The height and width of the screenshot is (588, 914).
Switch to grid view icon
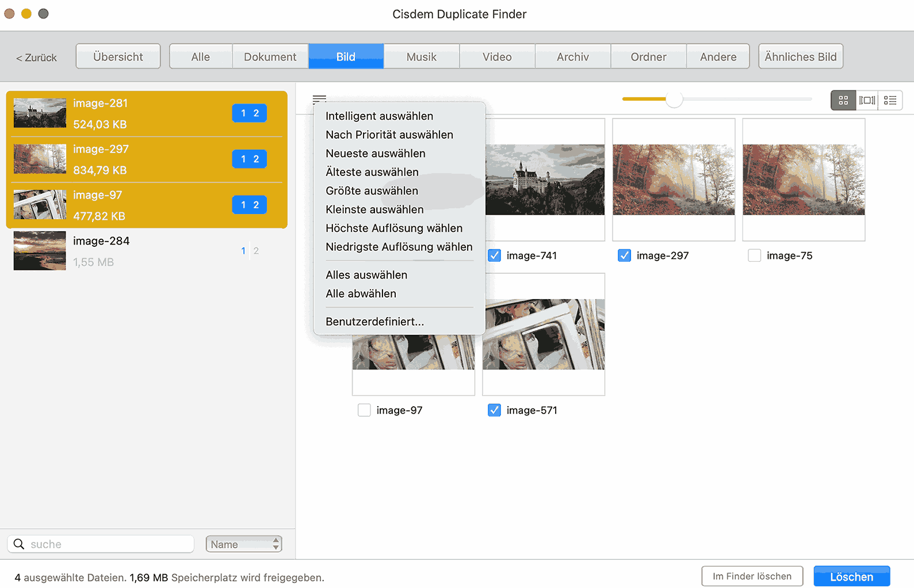click(x=843, y=100)
